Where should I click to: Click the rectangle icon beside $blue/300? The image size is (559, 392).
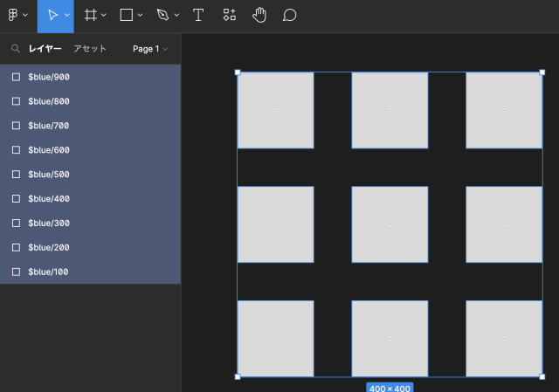click(16, 224)
